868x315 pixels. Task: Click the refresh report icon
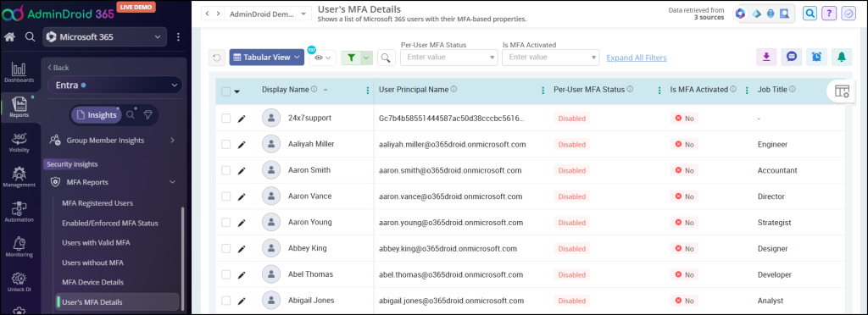click(217, 58)
